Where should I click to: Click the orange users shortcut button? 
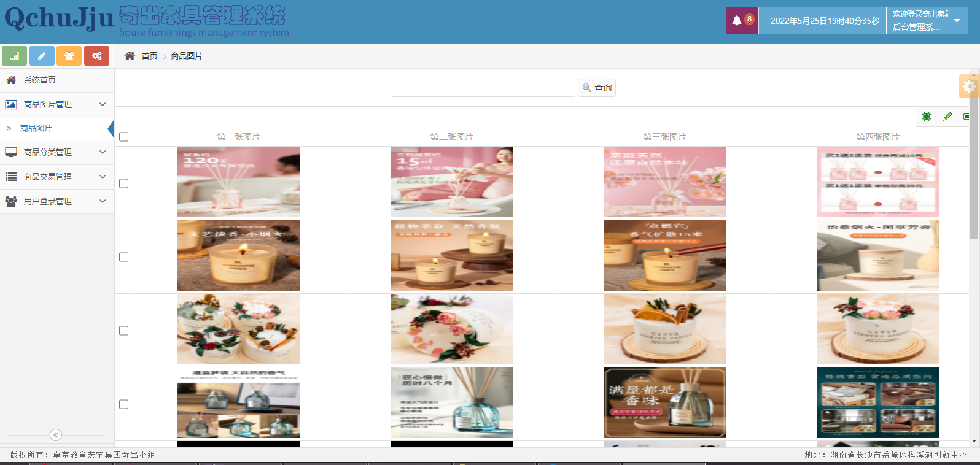[x=69, y=56]
